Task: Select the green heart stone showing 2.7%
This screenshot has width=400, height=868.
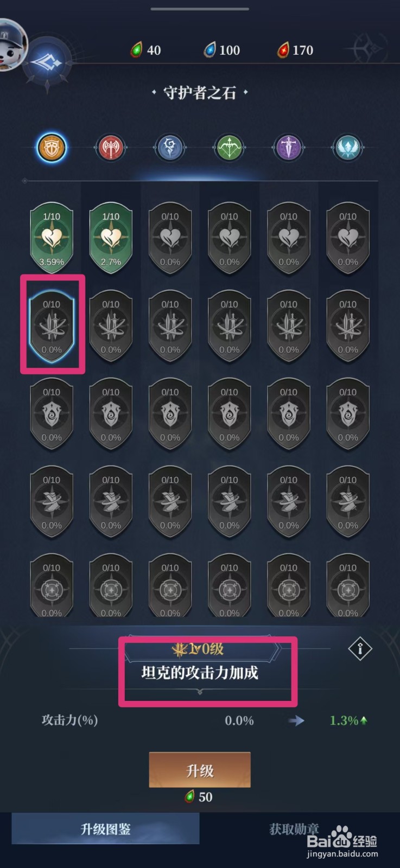Action: coord(111,237)
